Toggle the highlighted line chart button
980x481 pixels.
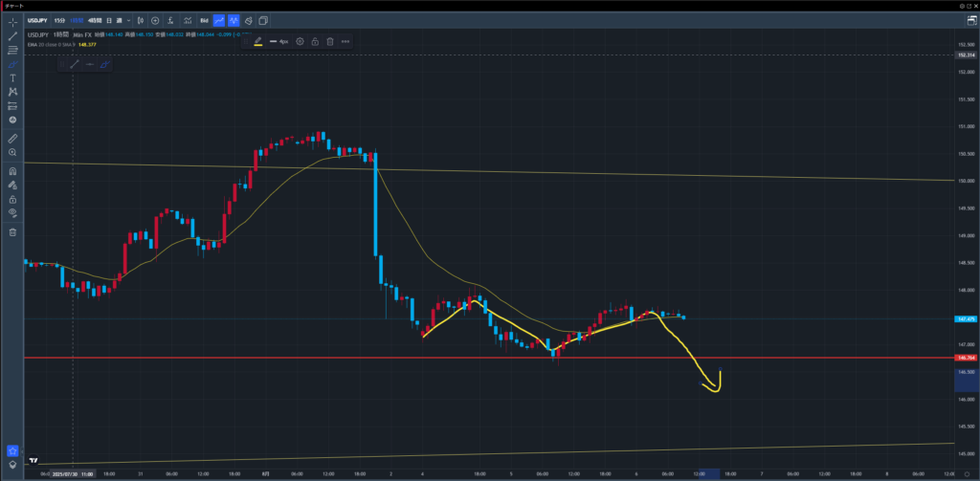point(219,21)
